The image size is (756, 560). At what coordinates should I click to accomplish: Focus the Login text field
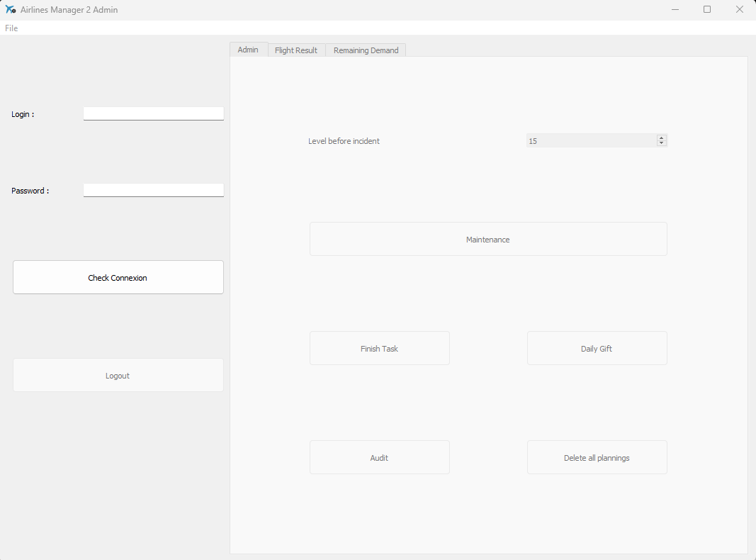click(153, 113)
